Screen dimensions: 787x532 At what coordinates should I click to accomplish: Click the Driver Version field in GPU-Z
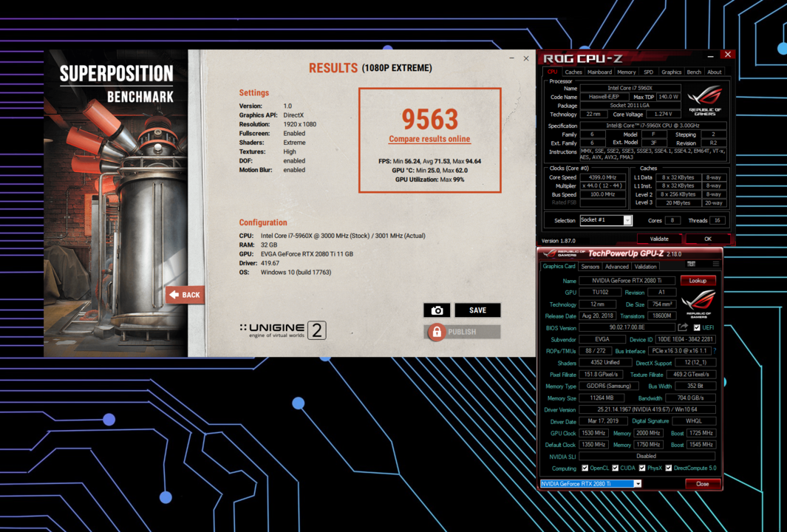pos(647,409)
